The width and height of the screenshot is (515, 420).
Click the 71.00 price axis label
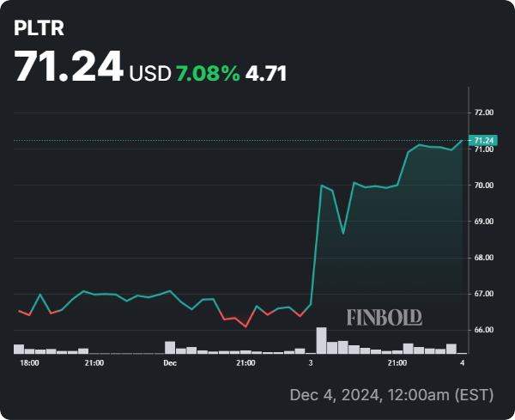(484, 149)
